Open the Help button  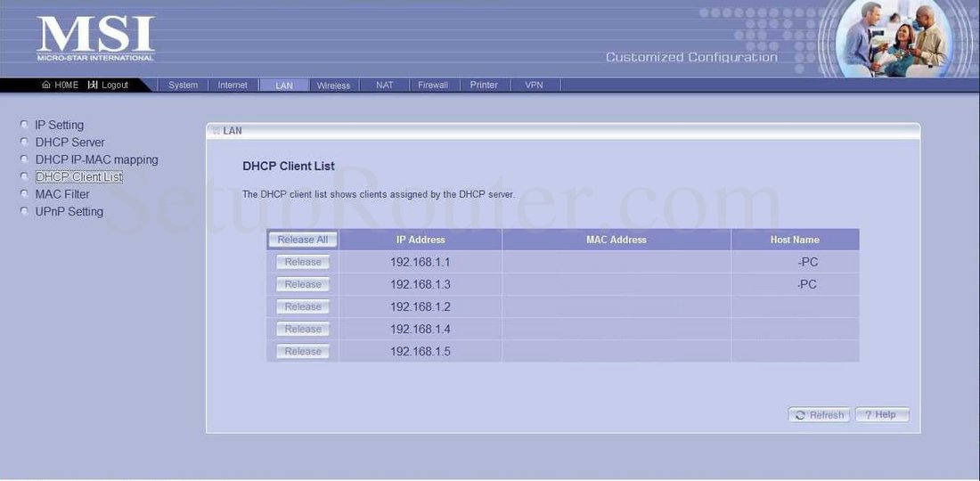[882, 415]
